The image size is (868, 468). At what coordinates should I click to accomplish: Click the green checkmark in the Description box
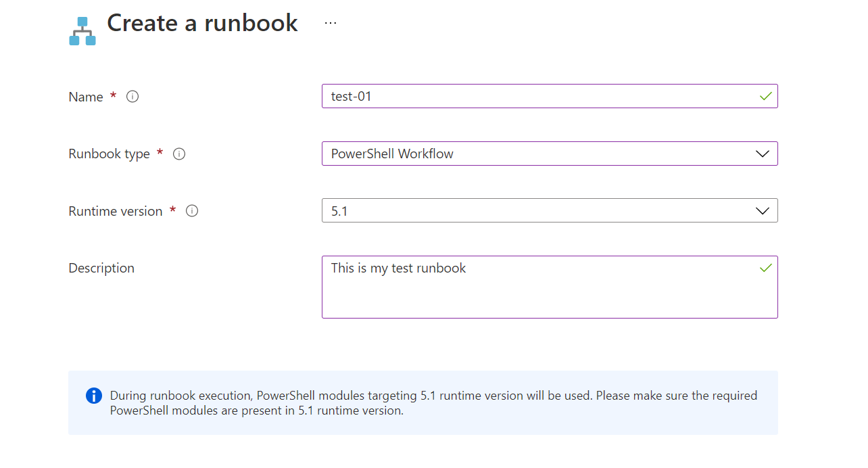[x=765, y=268]
